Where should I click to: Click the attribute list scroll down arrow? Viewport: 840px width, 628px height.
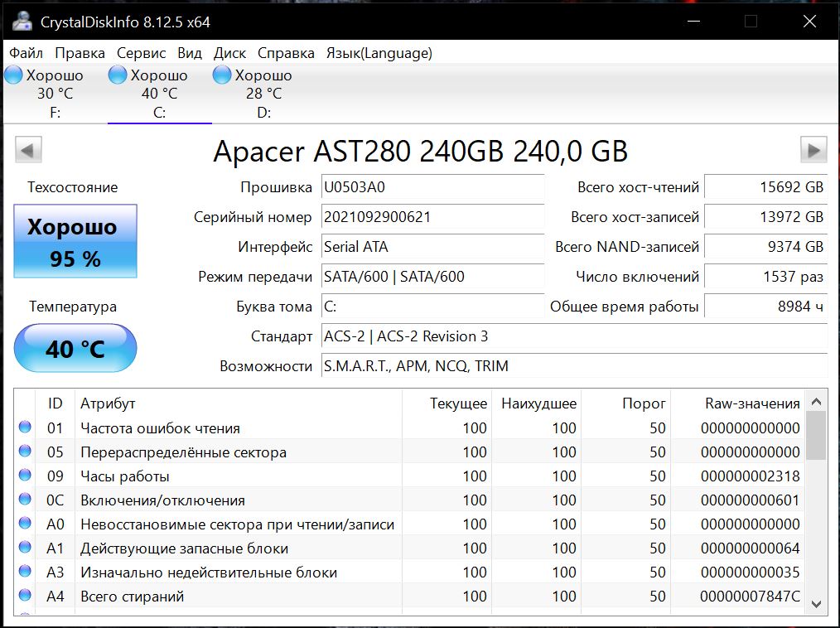(816, 604)
